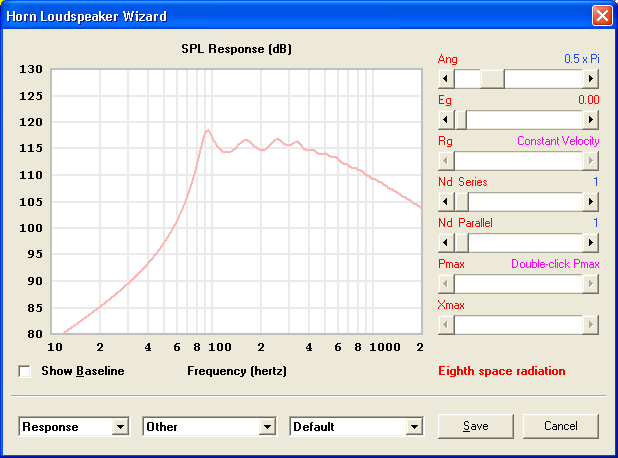Click the Xmax label
Screen dimensions: 618x458
pos(451,305)
